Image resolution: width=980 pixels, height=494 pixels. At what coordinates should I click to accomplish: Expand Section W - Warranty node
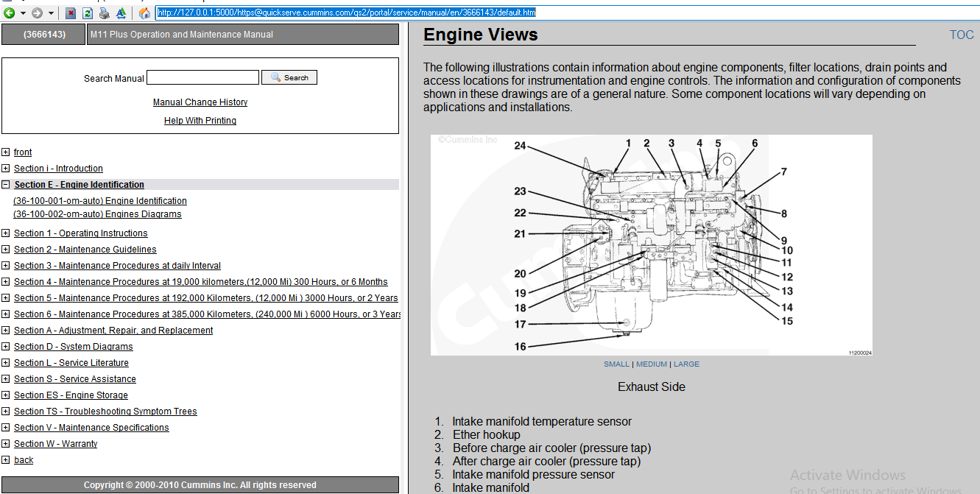[6, 444]
